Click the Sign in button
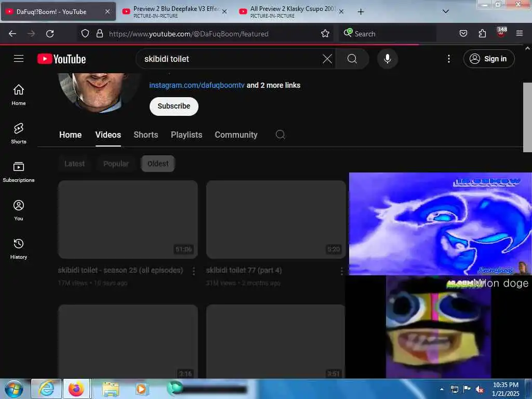 point(488,59)
